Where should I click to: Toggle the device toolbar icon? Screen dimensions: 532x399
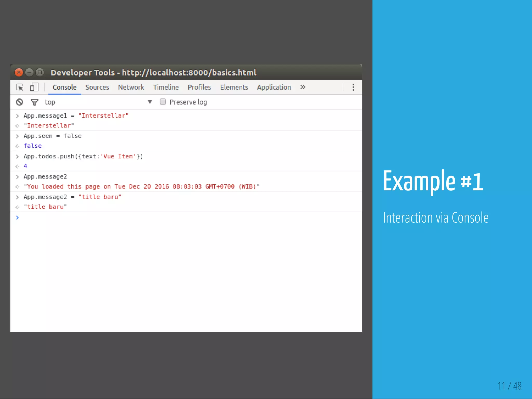pyautogui.click(x=34, y=87)
